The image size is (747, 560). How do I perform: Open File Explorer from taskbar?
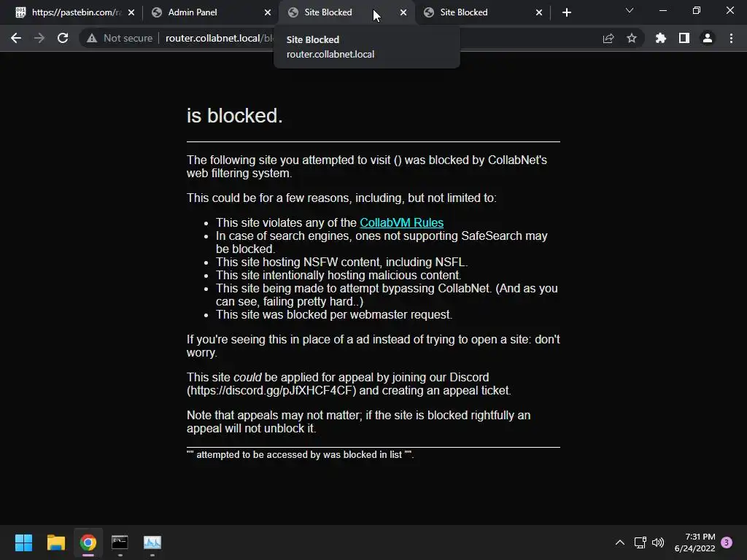(55, 542)
